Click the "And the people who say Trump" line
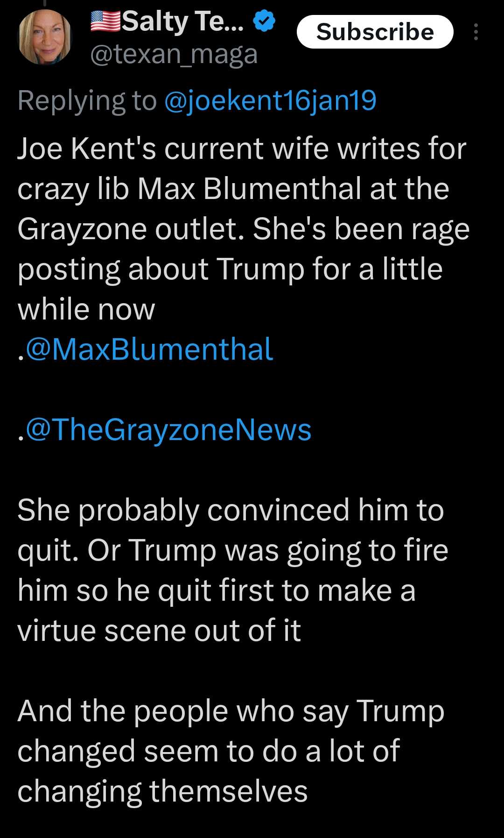504x838 pixels. [231, 711]
